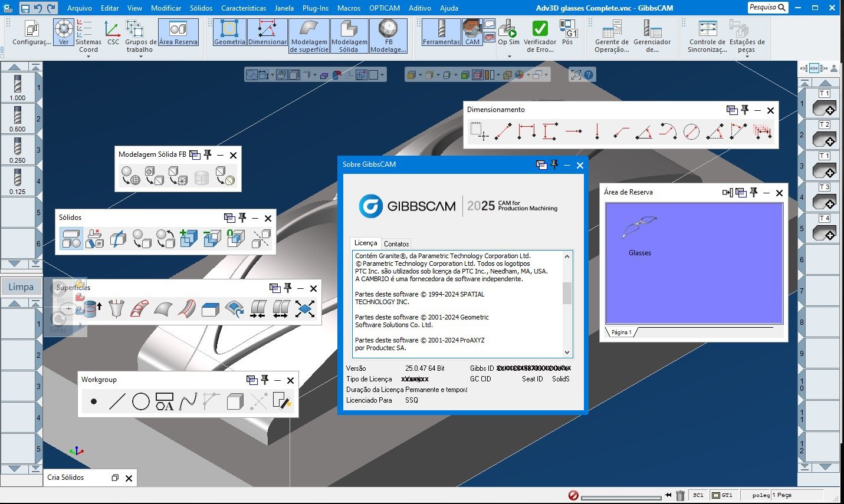Screen dimensions: 844x504
Task: Open the Ferramentas tool list
Action: point(441,32)
